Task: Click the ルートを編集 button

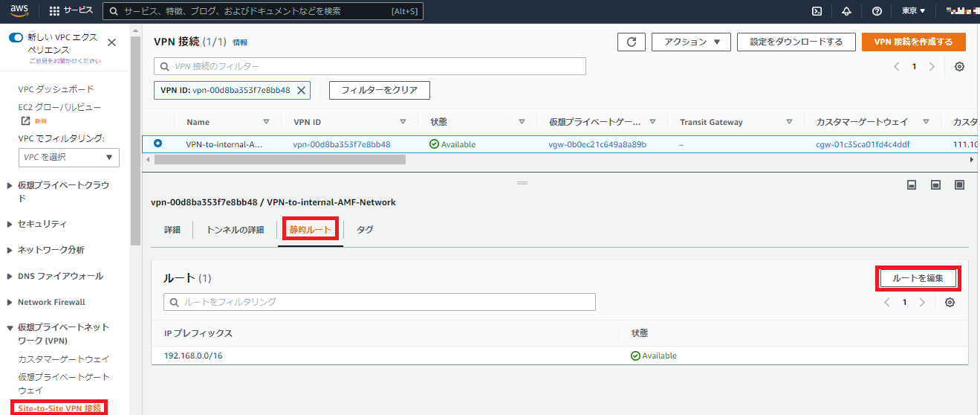Action: coord(918,278)
